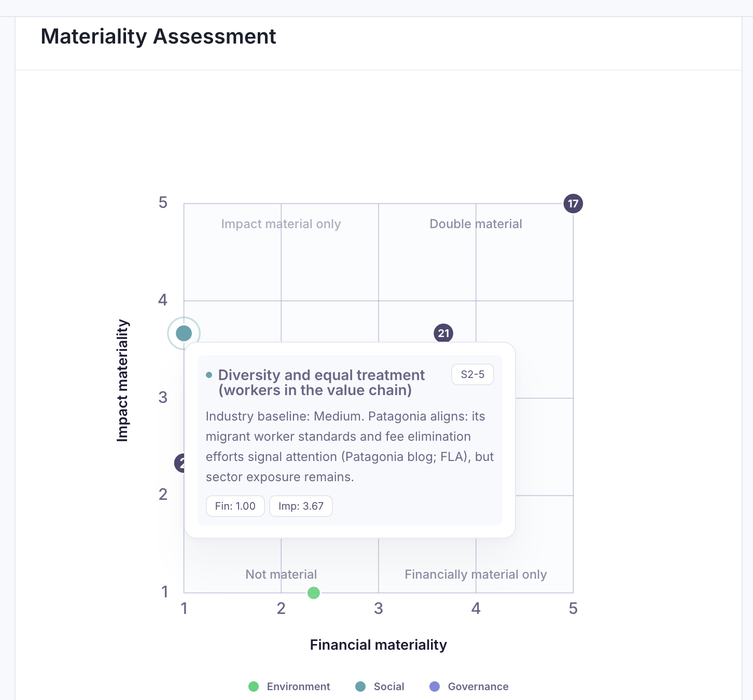Click the green Environment point near axis bottom
The width and height of the screenshot is (753, 700).
pos(313,593)
